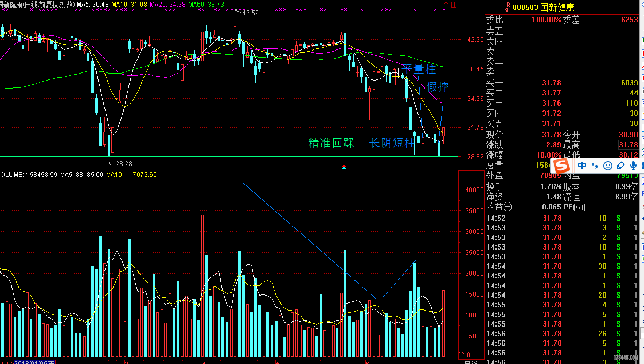The height and width of the screenshot is (364, 644).
Task: Click the MA20: 34.28 indicator label
Action: pyautogui.click(x=168, y=5)
